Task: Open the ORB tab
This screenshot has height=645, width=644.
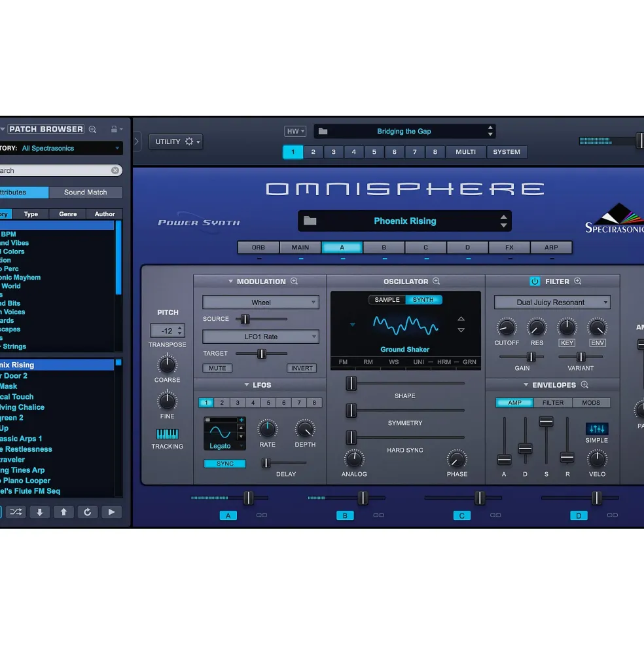Action: point(259,248)
